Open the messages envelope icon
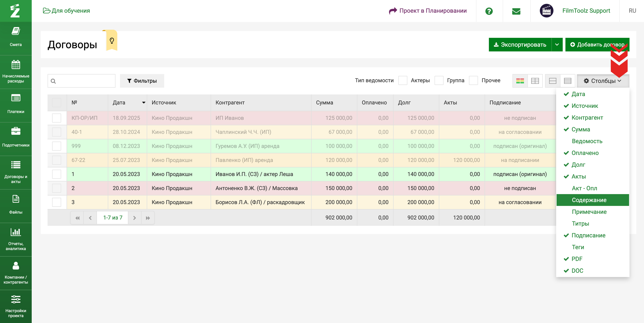The width and height of the screenshot is (644, 323). [x=516, y=11]
